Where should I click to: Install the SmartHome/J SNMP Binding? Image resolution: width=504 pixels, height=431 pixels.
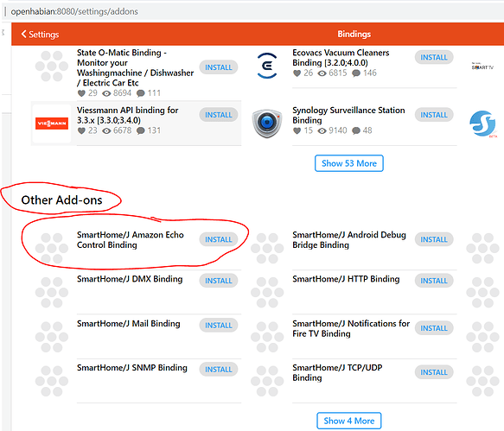(219, 370)
